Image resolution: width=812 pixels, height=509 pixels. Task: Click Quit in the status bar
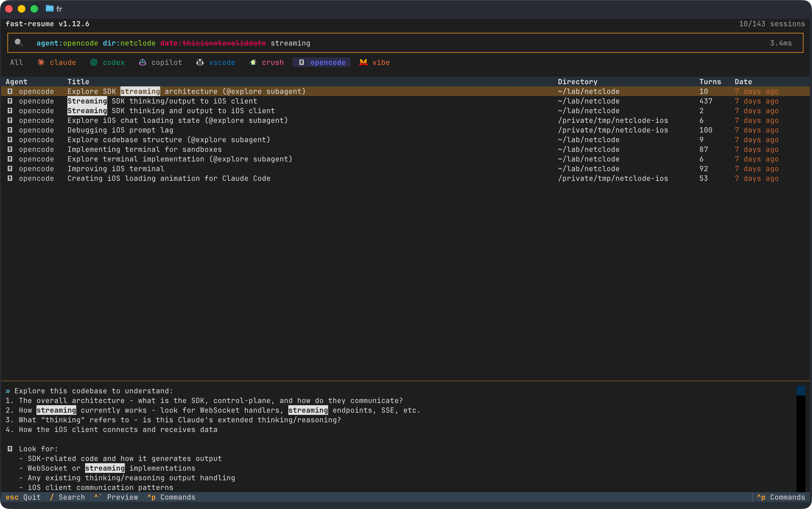pos(32,497)
